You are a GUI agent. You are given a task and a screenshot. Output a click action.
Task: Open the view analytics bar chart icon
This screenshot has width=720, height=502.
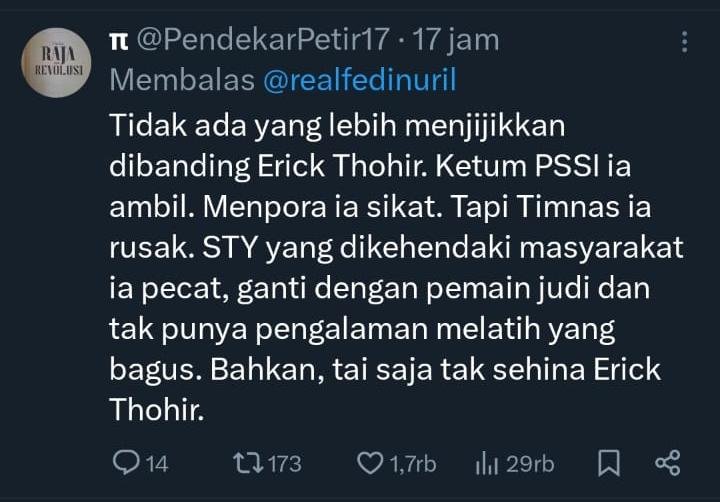click(487, 463)
